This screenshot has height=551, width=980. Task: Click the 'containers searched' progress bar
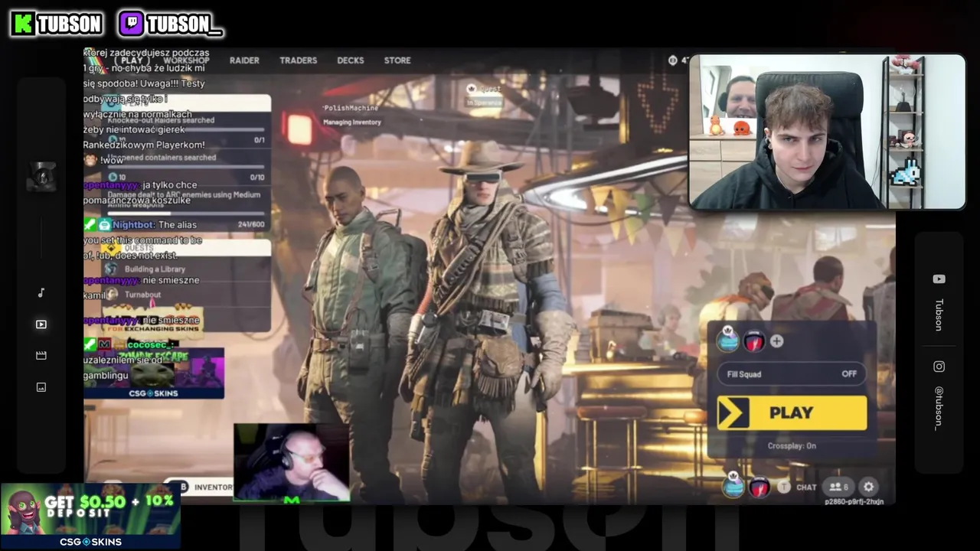[x=185, y=167]
